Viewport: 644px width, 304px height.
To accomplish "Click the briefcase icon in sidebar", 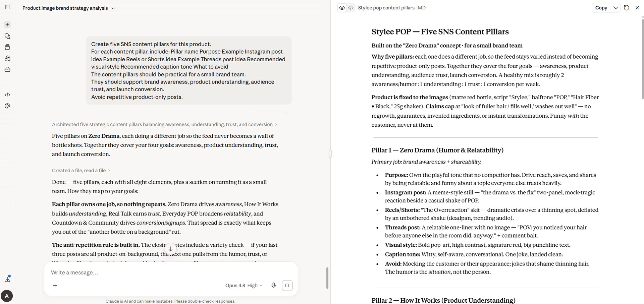I will pos(7,70).
